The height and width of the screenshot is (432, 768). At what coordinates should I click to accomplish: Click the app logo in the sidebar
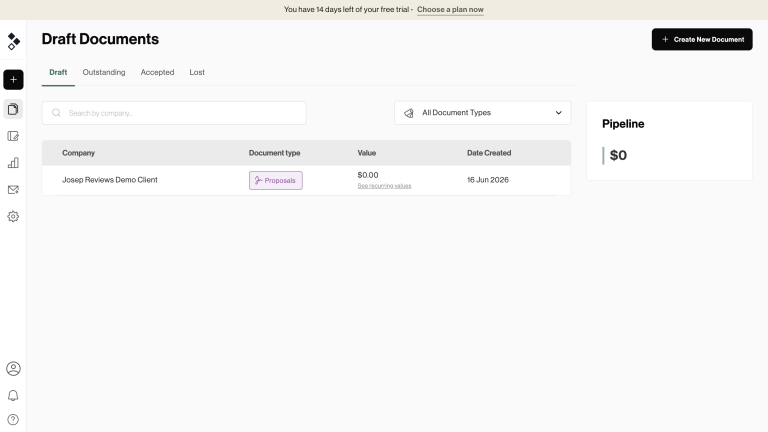pos(13,41)
